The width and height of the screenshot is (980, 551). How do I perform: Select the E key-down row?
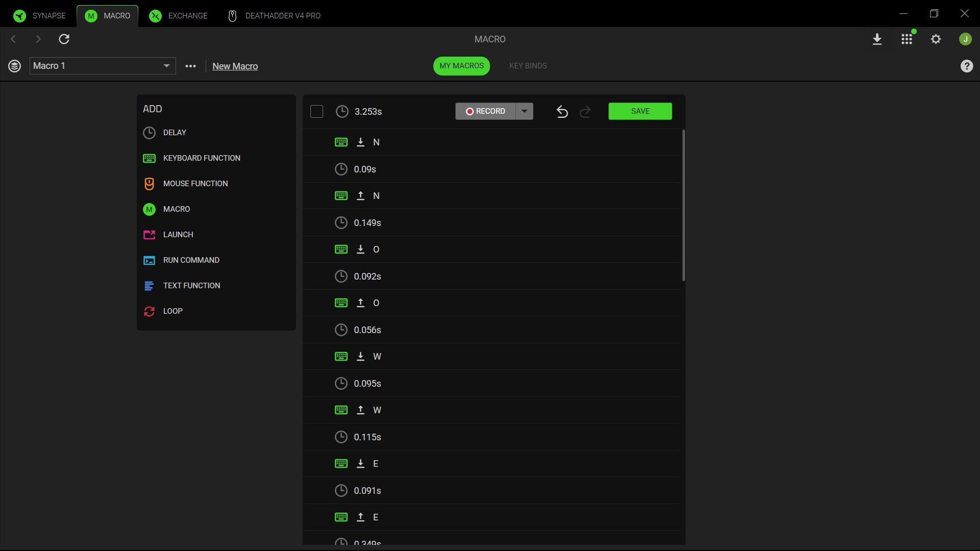pyautogui.click(x=491, y=464)
